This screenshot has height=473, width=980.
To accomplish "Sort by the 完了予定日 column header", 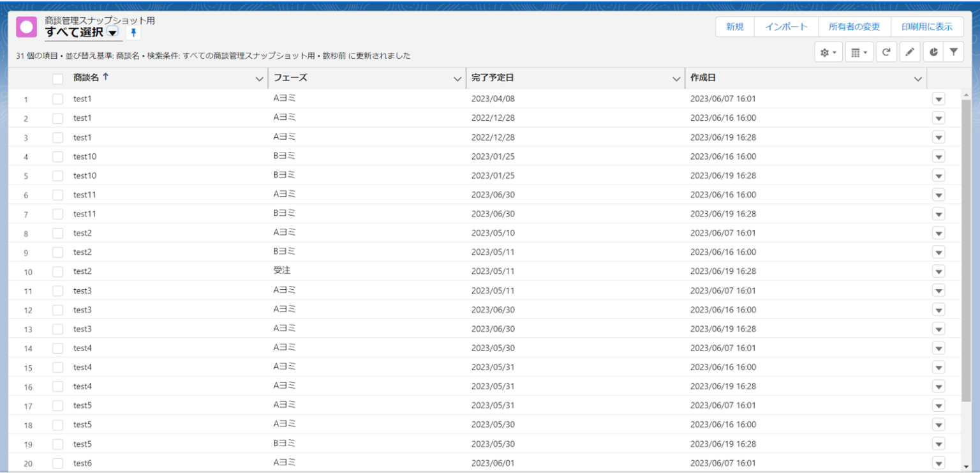I will click(x=493, y=78).
